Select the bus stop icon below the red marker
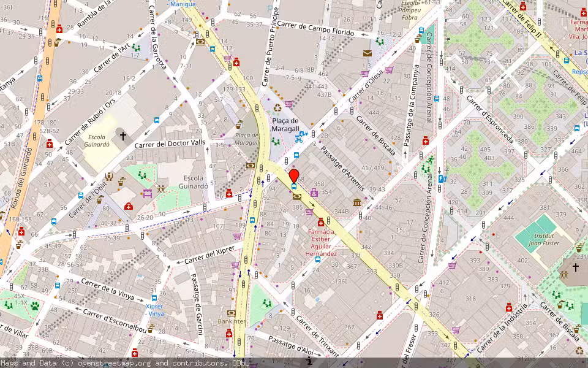 (x=294, y=186)
